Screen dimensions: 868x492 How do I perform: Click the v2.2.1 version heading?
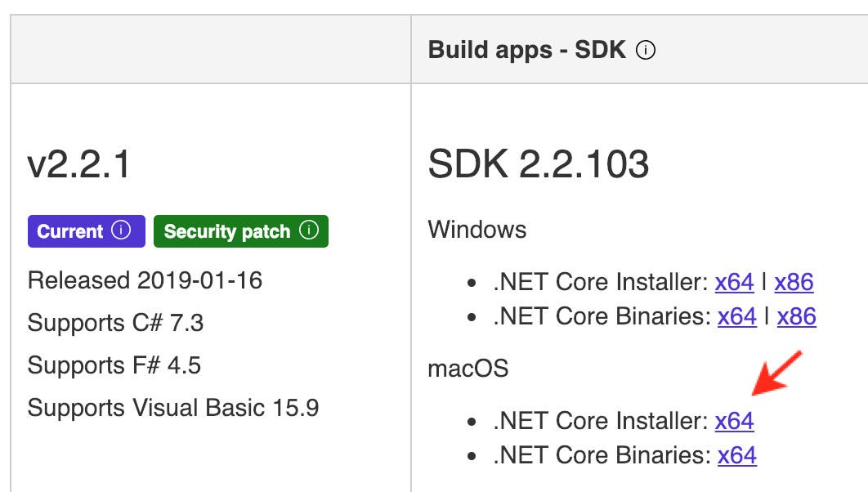click(x=78, y=165)
